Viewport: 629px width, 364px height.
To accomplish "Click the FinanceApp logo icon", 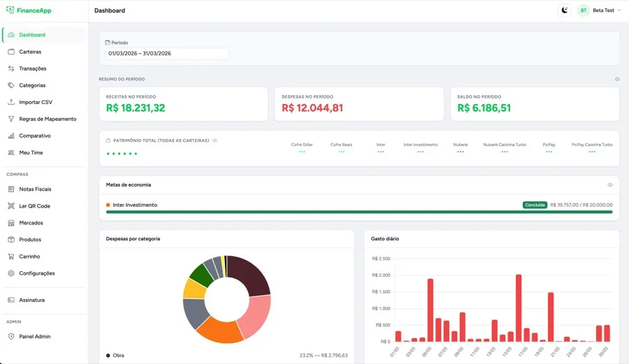I will point(10,10).
